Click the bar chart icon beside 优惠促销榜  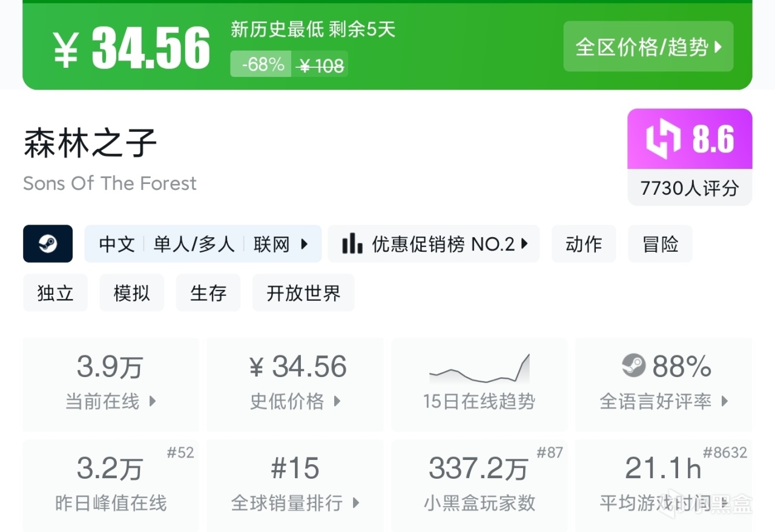click(x=352, y=244)
